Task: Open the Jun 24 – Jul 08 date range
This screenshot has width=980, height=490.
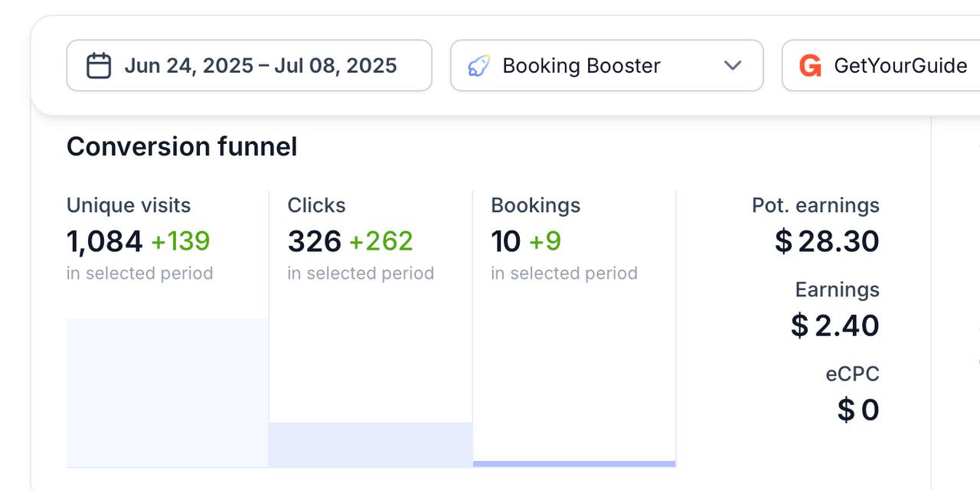Action: tap(260, 66)
